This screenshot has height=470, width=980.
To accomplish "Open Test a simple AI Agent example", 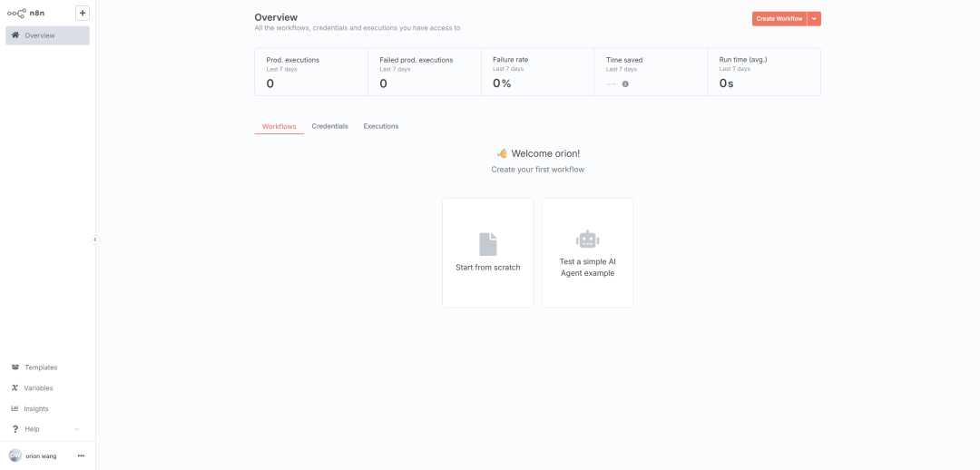I will [587, 253].
